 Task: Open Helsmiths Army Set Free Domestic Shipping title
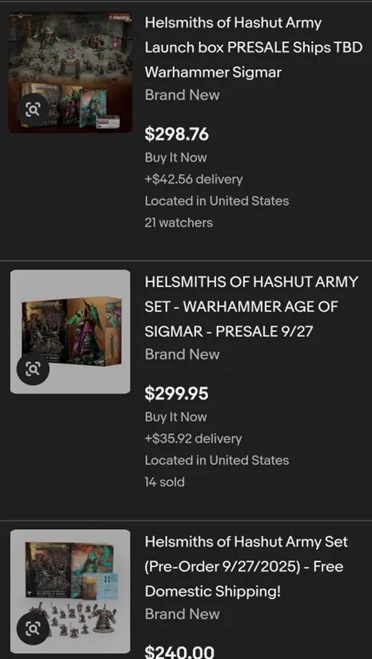coord(246,566)
